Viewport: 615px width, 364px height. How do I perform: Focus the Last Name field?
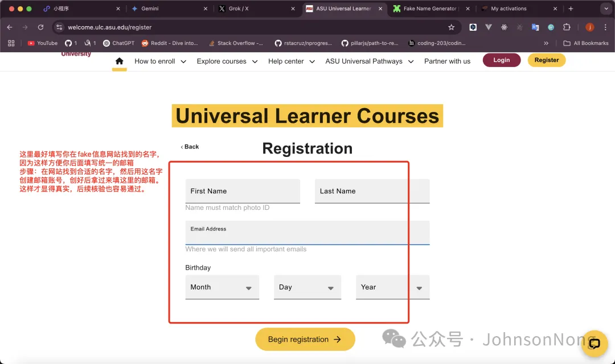(372, 191)
